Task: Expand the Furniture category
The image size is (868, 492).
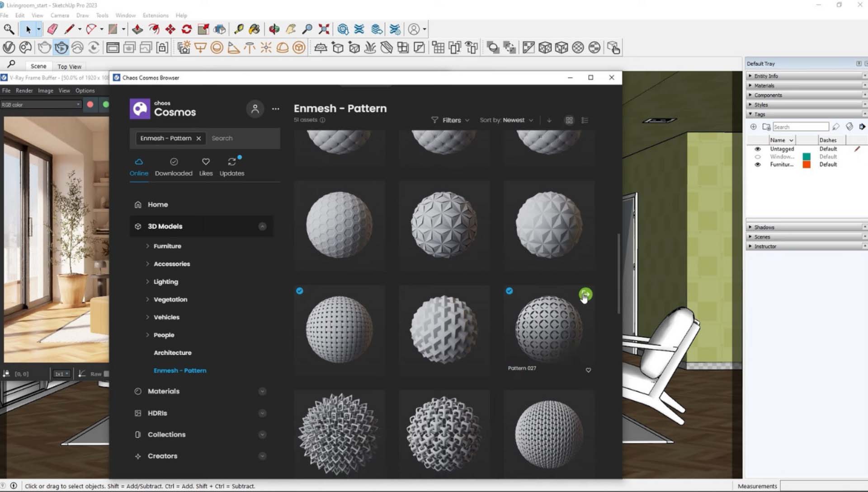Action: point(147,246)
